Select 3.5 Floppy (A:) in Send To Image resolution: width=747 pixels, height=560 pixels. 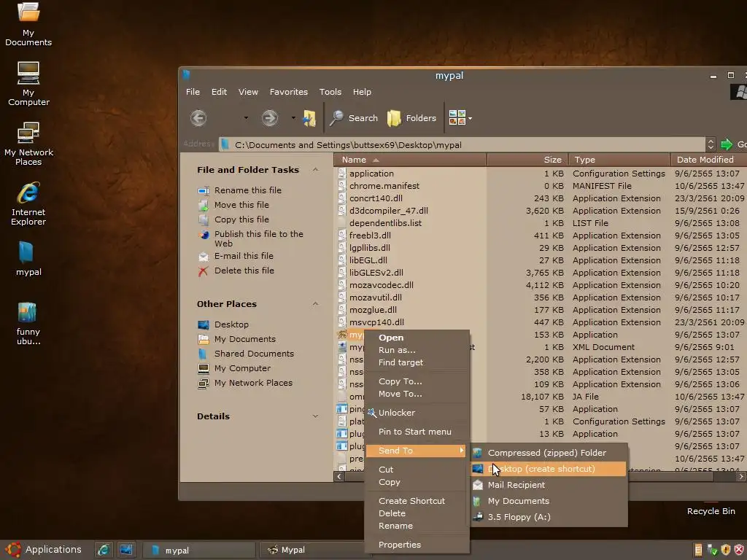[548, 517]
